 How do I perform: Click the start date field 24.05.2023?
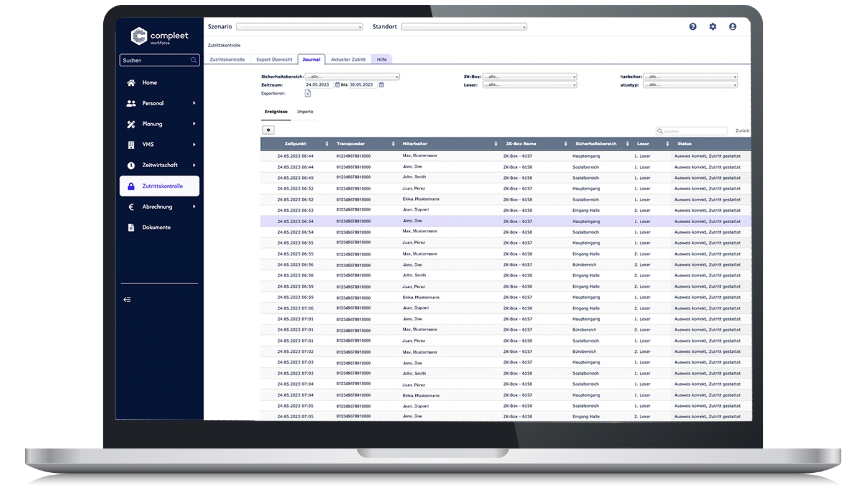point(320,85)
